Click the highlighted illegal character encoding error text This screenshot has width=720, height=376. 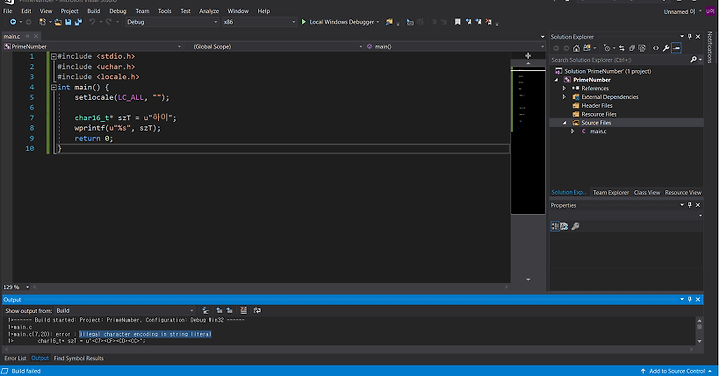[145, 334]
